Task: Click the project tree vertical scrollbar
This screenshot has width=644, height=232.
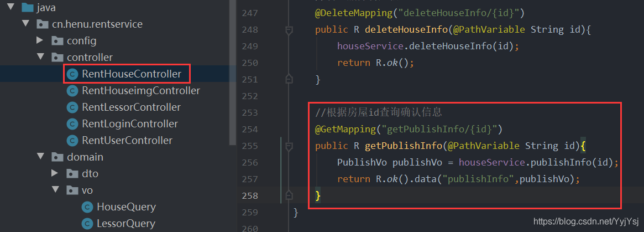Action: (233, 72)
